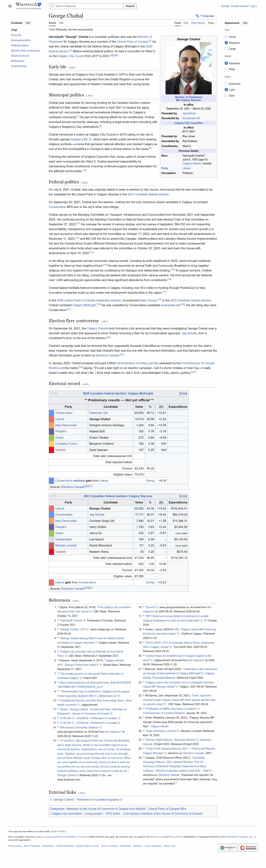Collapse the 2025 election table via hide
Viewport: 266px width, 868px height.
pos(183,393)
